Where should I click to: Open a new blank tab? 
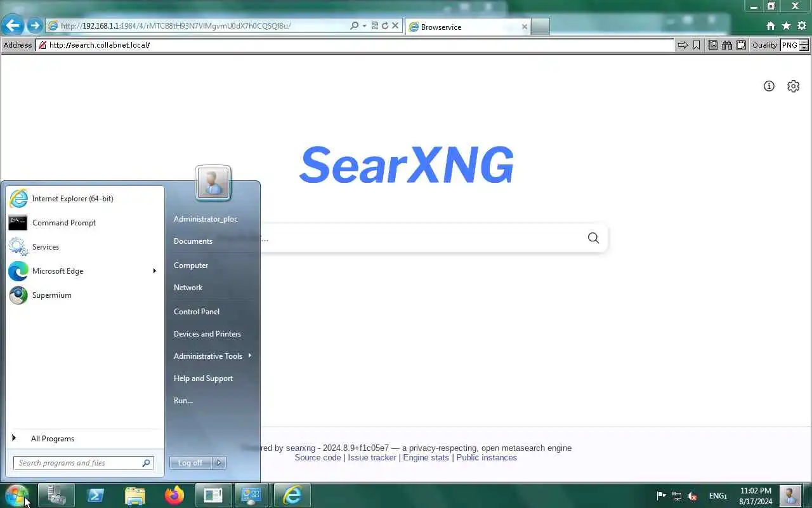(x=540, y=27)
